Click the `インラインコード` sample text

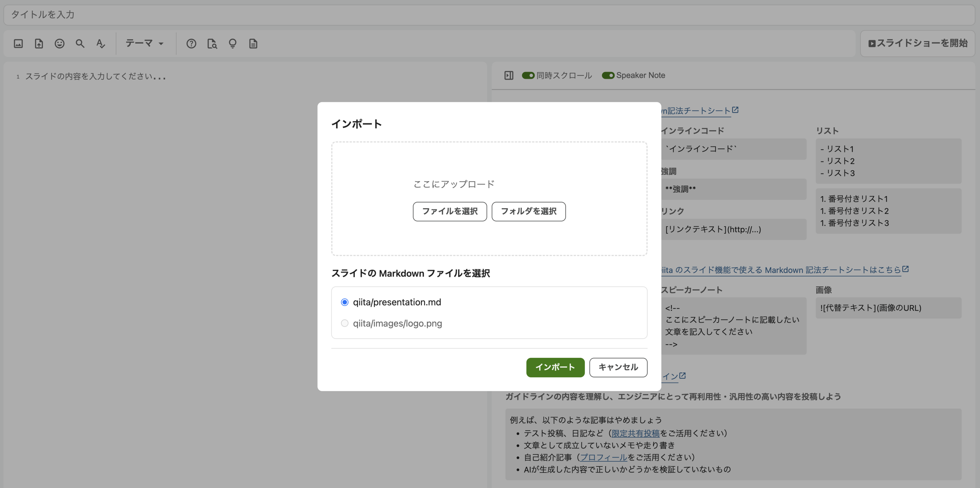coord(701,149)
